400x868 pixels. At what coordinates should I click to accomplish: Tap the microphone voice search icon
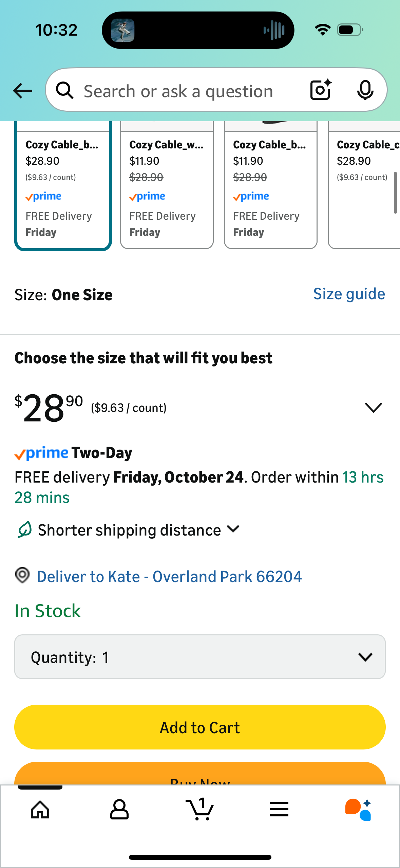pos(365,90)
